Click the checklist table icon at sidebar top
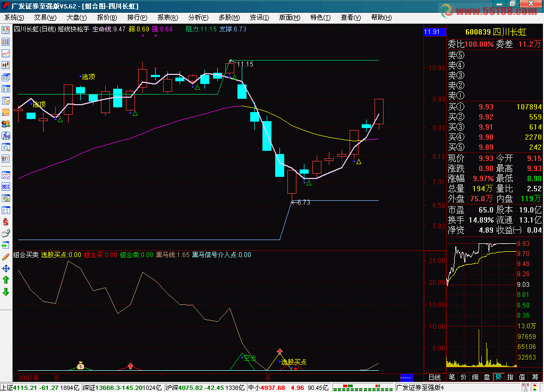 pos(5,30)
